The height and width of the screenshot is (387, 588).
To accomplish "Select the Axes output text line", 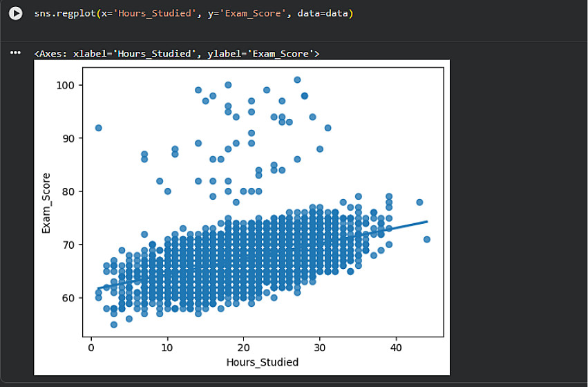I will [176, 53].
